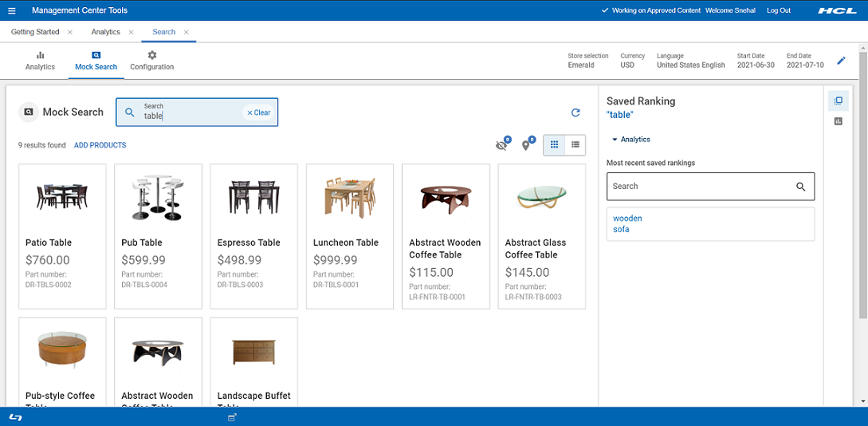Open the saved ranking panel icon
868x426 pixels.
click(838, 101)
